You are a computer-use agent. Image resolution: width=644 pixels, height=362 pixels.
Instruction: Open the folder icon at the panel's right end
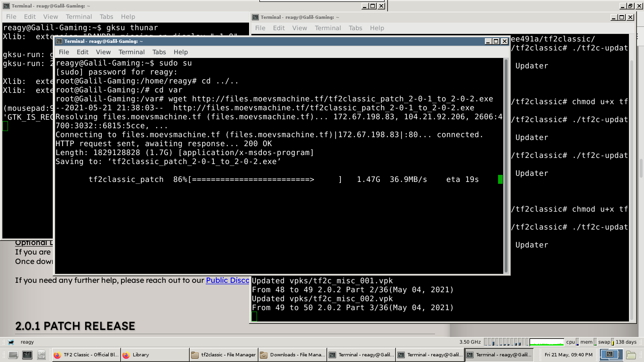click(x=631, y=354)
